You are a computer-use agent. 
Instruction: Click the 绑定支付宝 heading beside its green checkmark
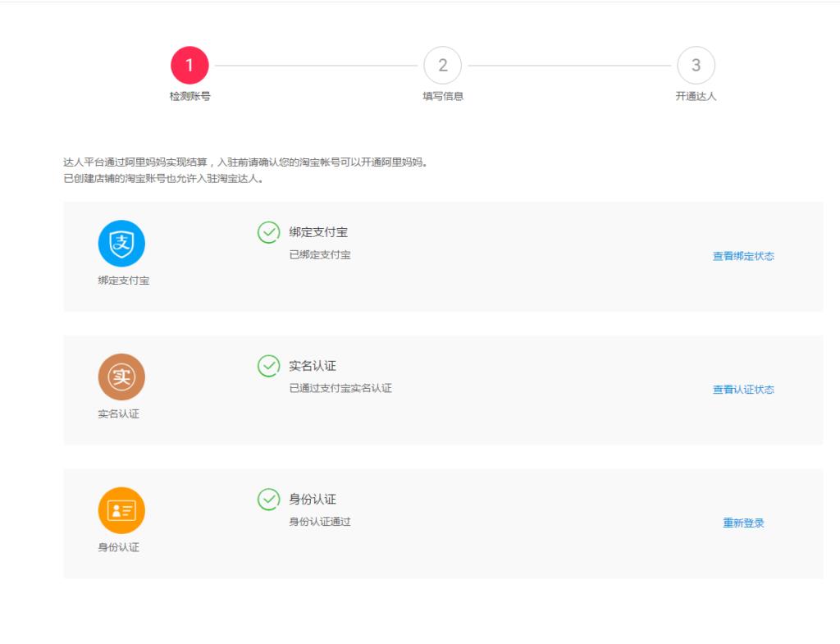click(318, 232)
